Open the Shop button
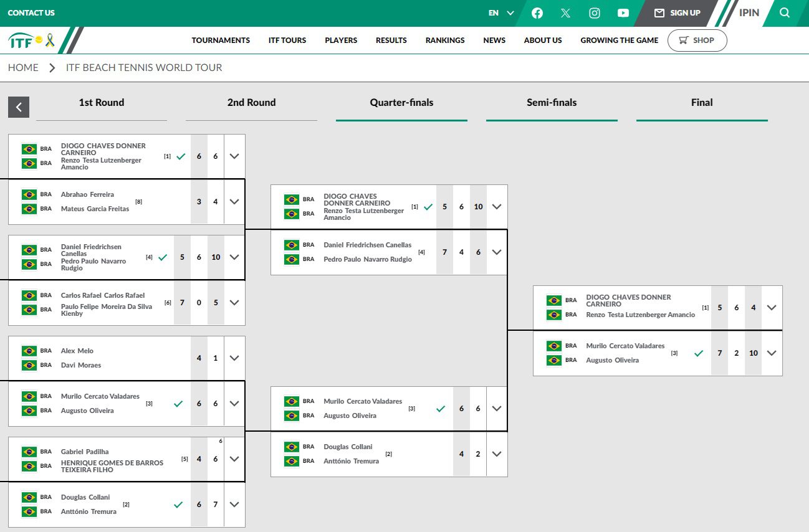Screen dimensions: 809x532 click(x=697, y=40)
